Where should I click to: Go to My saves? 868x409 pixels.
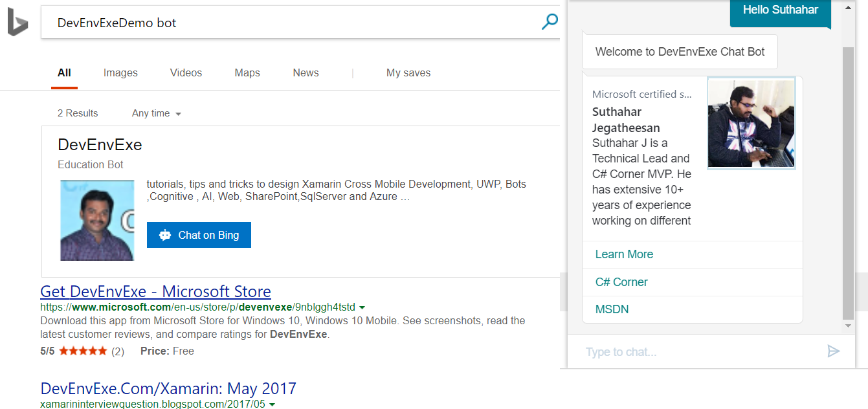[x=408, y=72]
